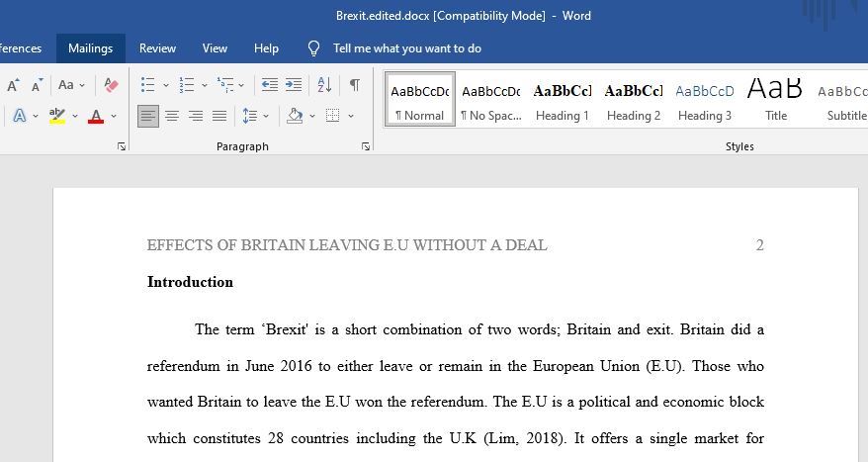This screenshot has width=868, height=462.
Task: Decrease paragraph indent
Action: coord(270,85)
